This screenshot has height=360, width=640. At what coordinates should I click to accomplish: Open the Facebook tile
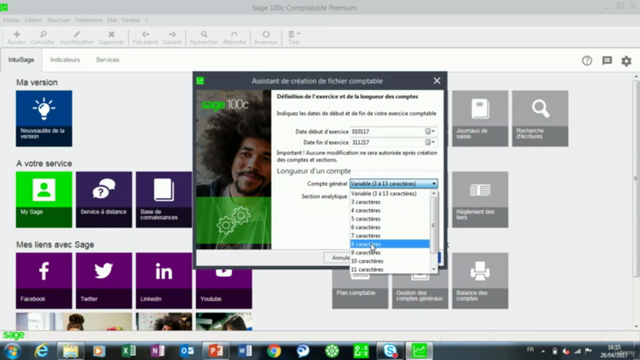(x=44, y=280)
